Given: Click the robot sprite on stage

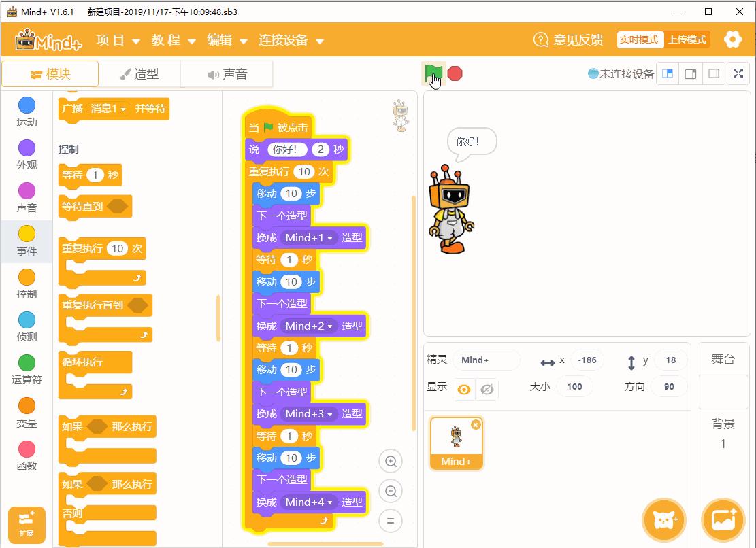Looking at the screenshot, I should (450, 209).
